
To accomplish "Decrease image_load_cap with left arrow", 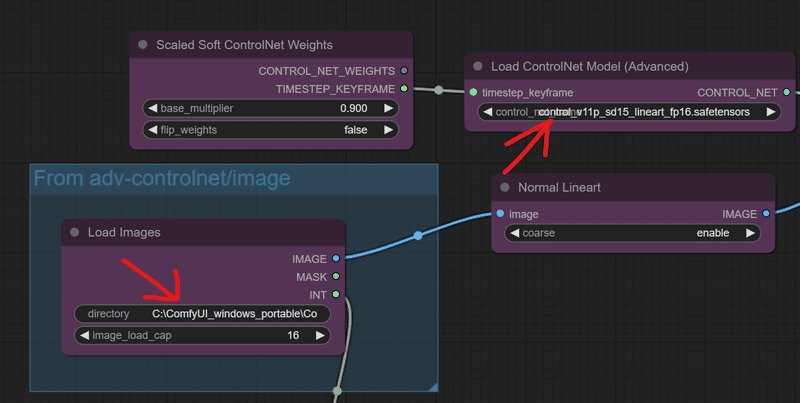I will coord(85,335).
